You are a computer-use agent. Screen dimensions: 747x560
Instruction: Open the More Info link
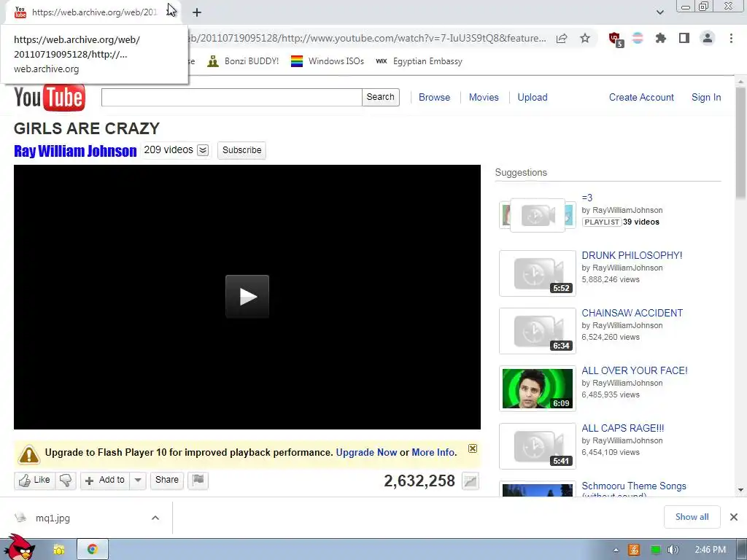coord(433,452)
